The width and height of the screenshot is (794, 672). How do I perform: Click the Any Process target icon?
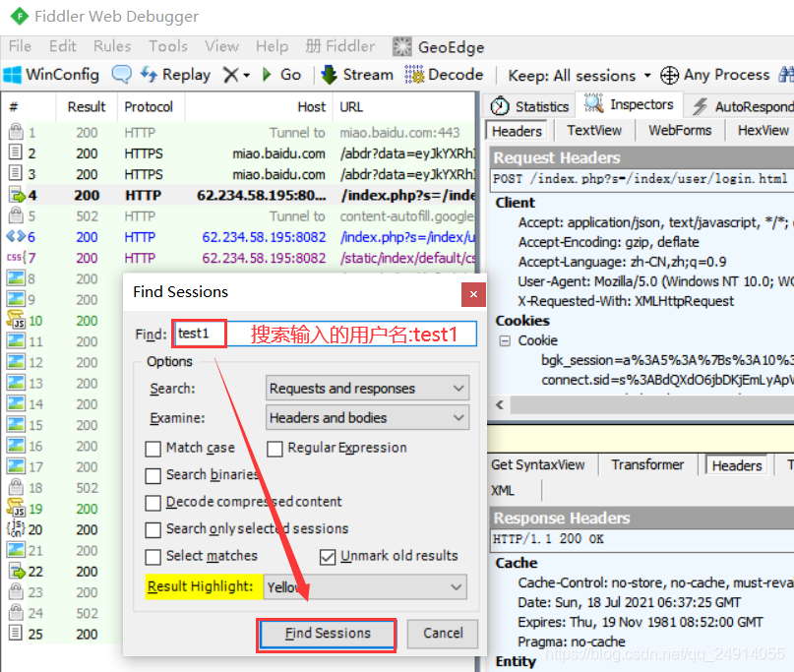pyautogui.click(x=669, y=76)
